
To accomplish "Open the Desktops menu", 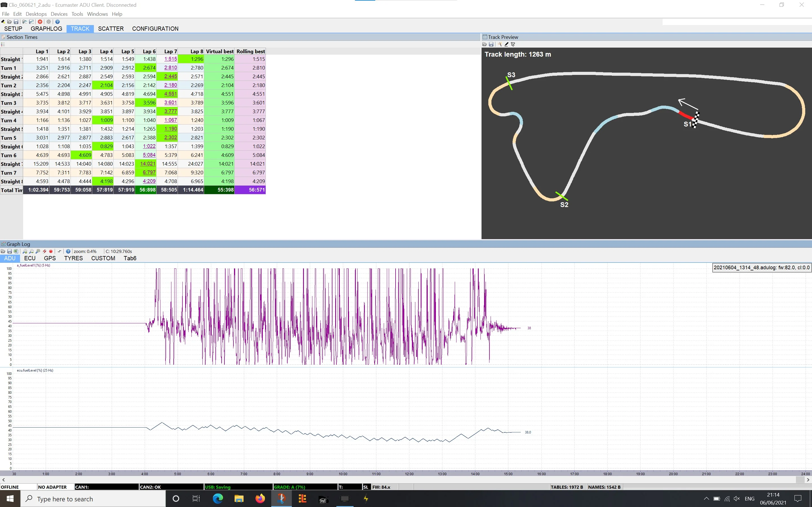I will (36, 14).
